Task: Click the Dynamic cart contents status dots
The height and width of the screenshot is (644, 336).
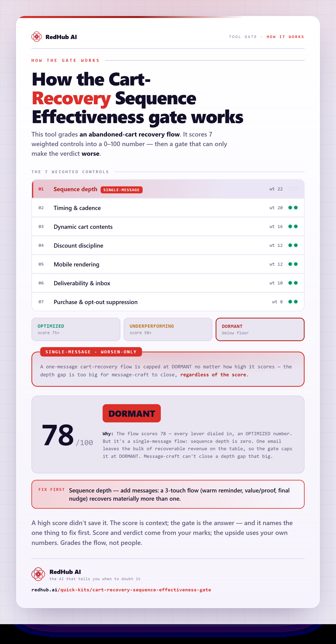Action: (x=293, y=226)
